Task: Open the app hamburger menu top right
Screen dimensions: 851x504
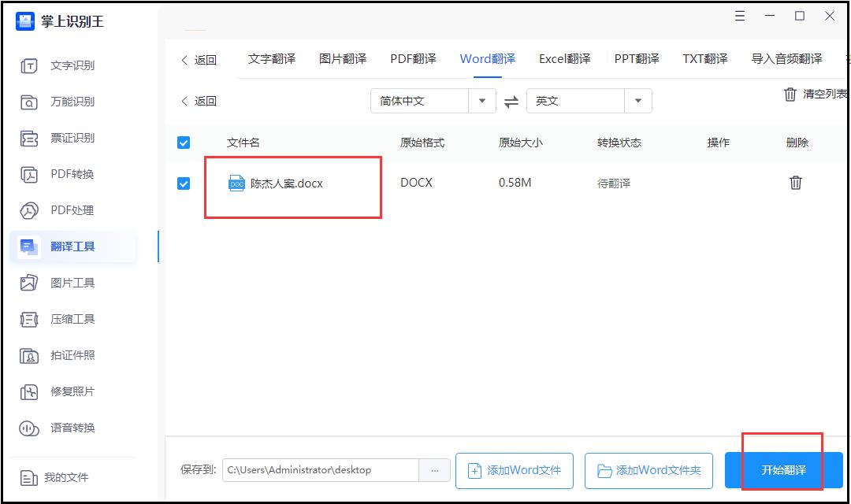Action: pos(739,16)
